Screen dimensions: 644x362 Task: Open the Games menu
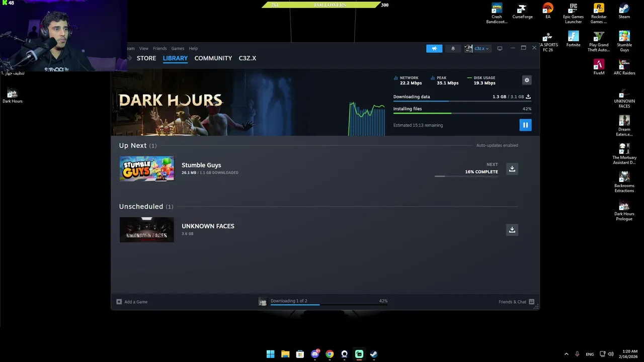[x=178, y=48]
